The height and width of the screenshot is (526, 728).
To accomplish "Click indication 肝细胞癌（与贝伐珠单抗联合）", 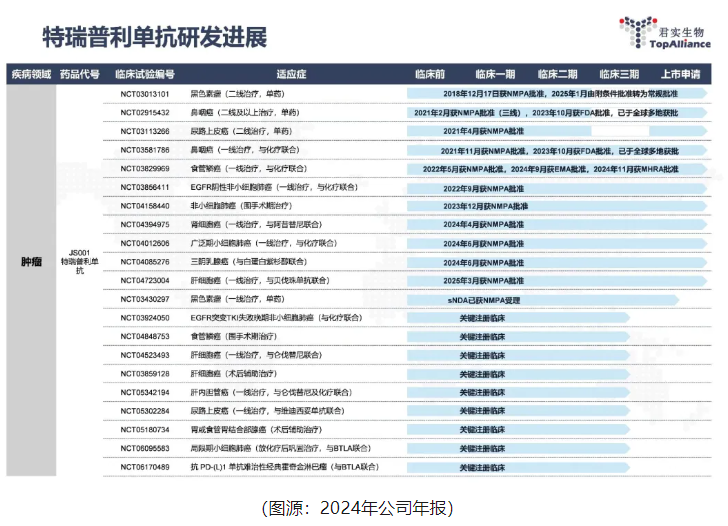I will tap(260, 280).
